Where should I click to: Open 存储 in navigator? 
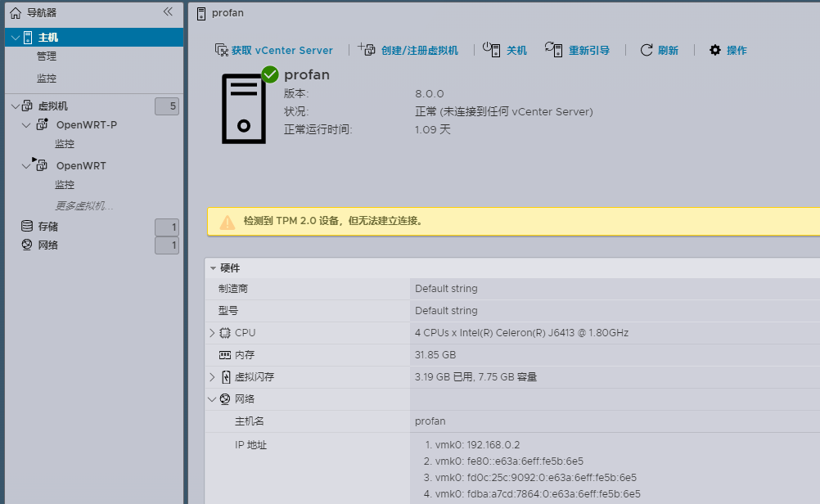pos(48,227)
